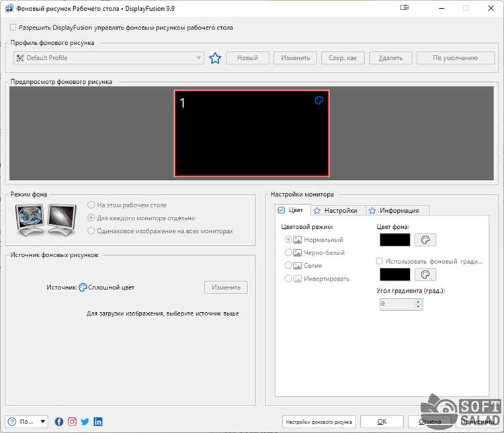This screenshot has width=504, height=433.
Task: Click the palette button beside Цвет фона
Action: point(425,240)
